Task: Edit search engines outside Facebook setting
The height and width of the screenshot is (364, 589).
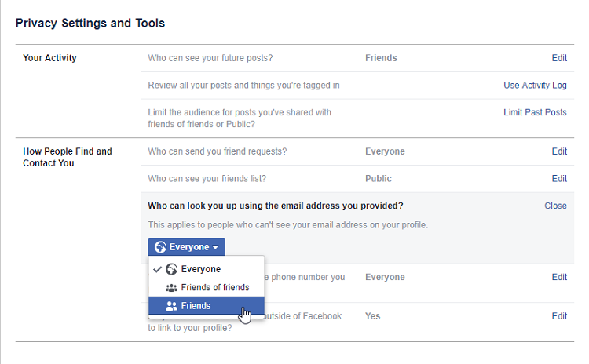Action: 559,316
